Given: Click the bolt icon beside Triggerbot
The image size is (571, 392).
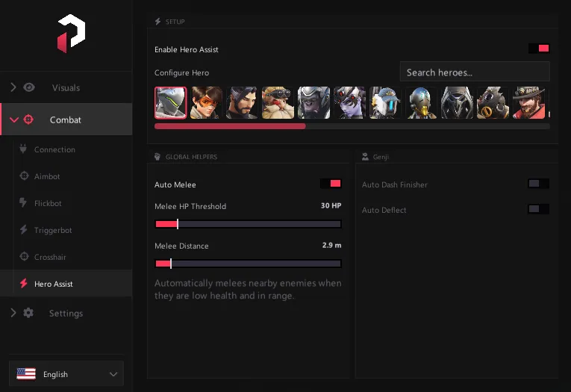Looking at the screenshot, I should pyautogui.click(x=23, y=229).
